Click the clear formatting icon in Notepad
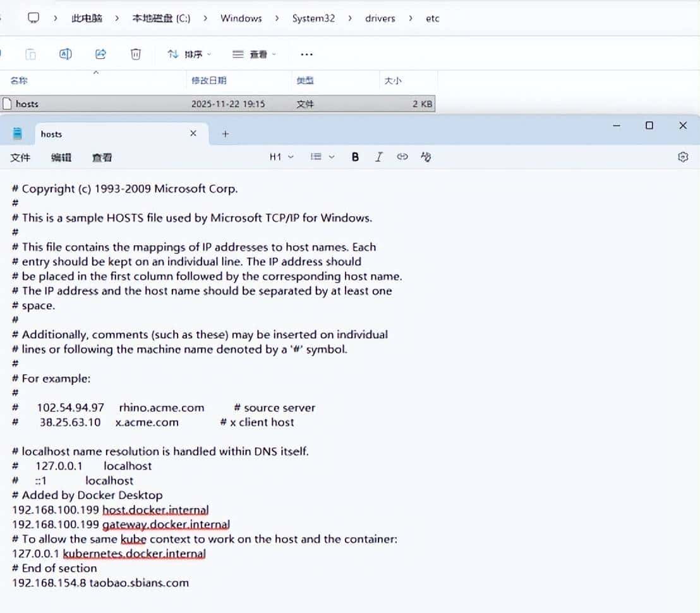 (426, 157)
